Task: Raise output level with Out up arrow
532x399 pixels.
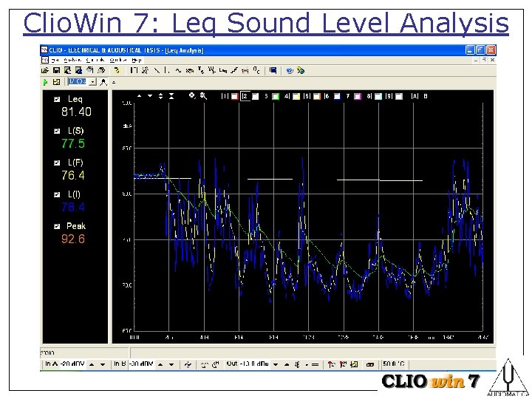Action: tap(287, 365)
